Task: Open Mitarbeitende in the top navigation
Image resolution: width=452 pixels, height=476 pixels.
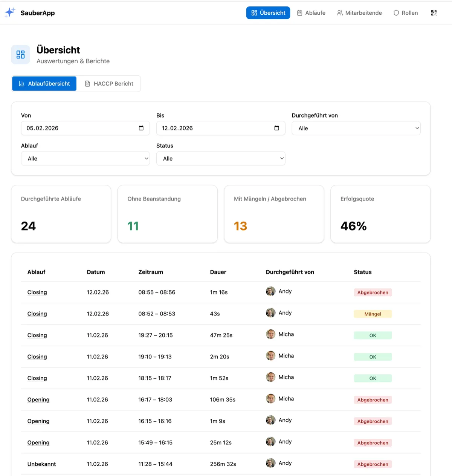Action: point(359,13)
